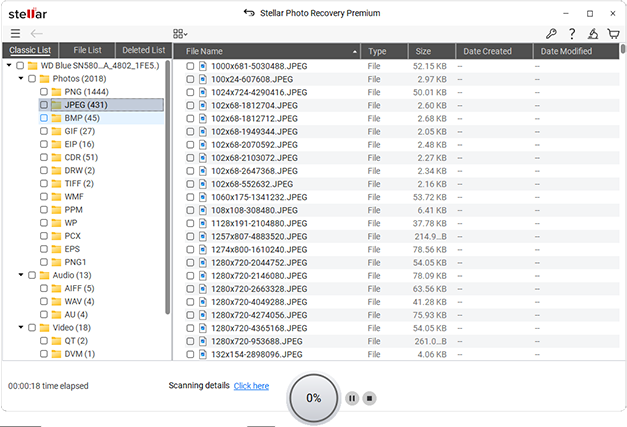
Task: Select checkbox for 1024x724-4290416.JPEG
Action: pos(190,92)
